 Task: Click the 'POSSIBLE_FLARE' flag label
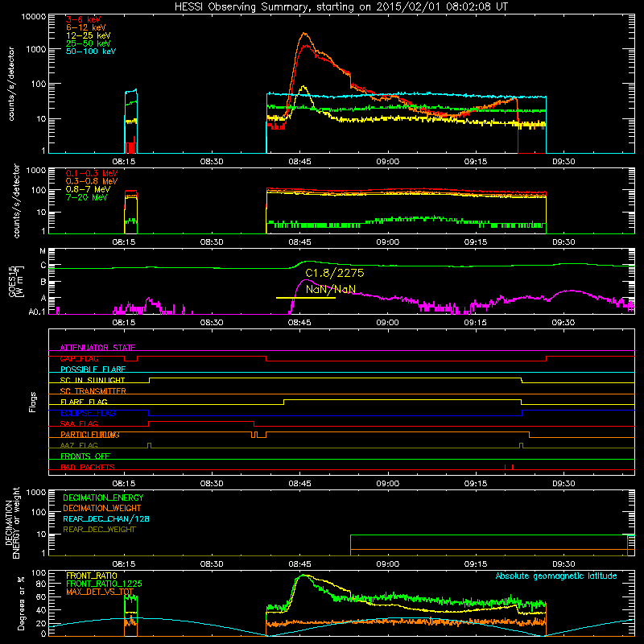click(x=93, y=369)
